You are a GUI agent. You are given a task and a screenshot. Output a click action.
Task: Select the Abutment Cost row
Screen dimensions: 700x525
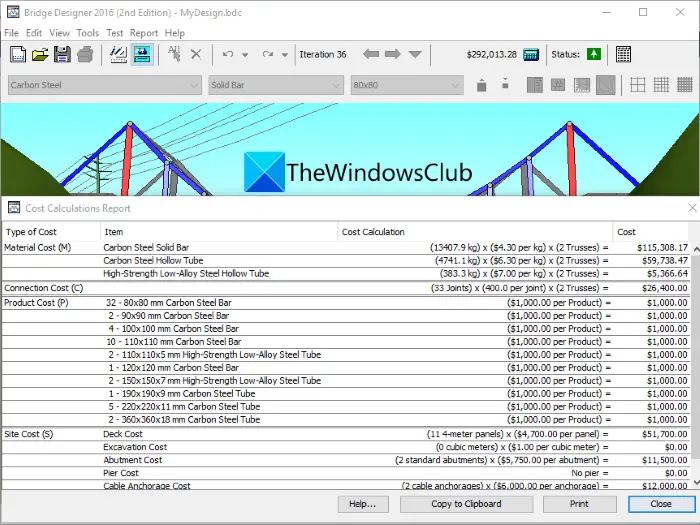(346, 460)
